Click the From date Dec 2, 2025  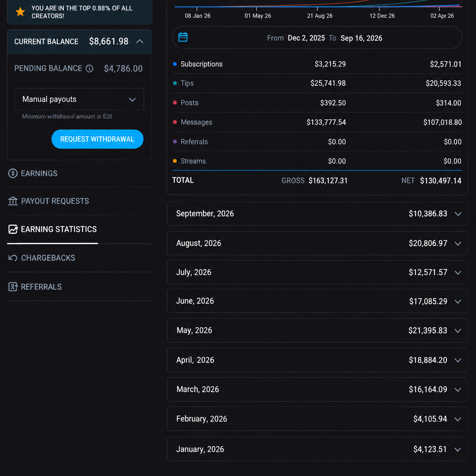pos(306,38)
